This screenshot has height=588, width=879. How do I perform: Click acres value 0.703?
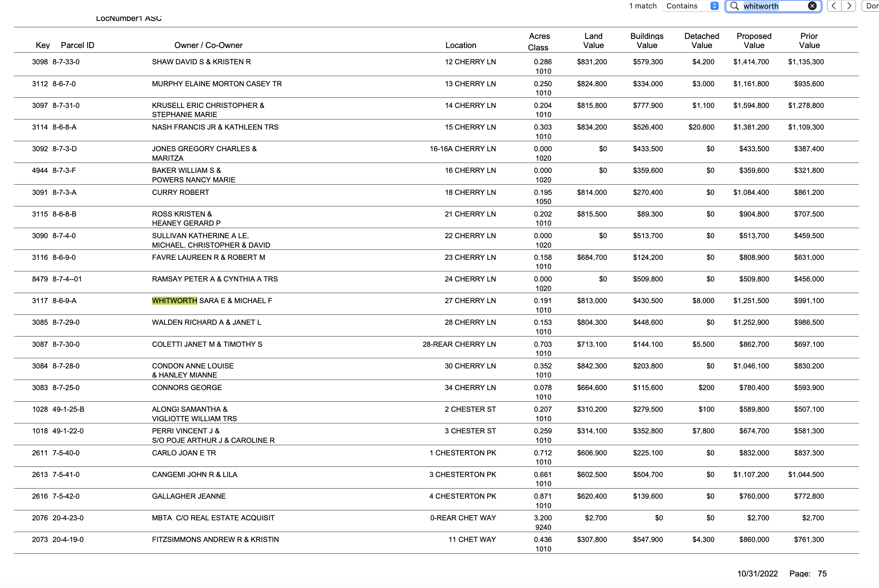click(543, 344)
